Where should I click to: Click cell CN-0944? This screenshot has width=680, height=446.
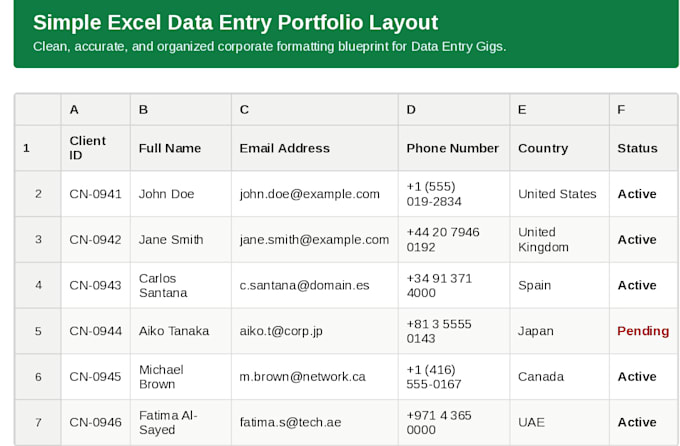pyautogui.click(x=95, y=331)
